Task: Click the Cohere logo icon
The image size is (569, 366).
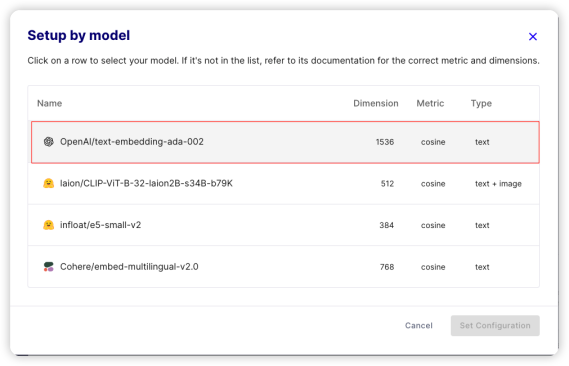Action: [49, 267]
